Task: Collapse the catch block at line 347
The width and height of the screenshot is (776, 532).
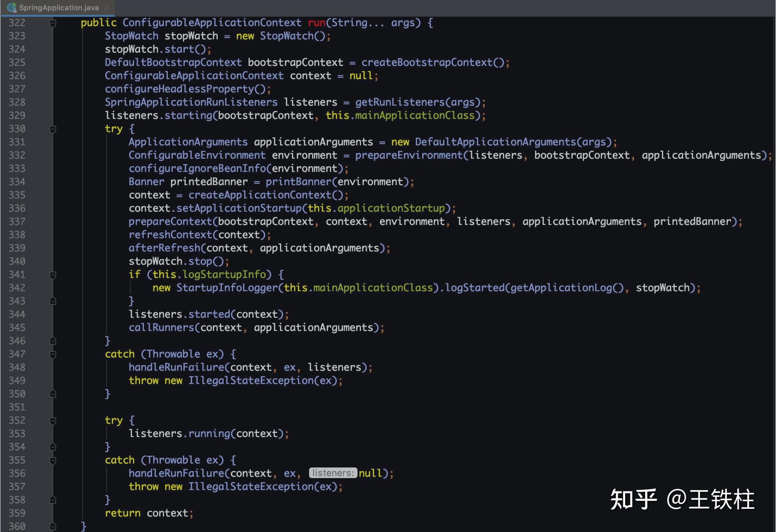Action: point(53,354)
